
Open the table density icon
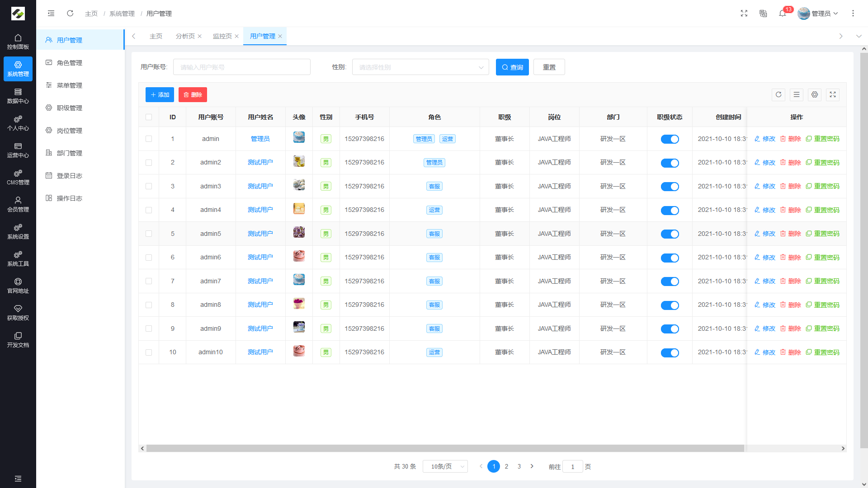(796, 94)
